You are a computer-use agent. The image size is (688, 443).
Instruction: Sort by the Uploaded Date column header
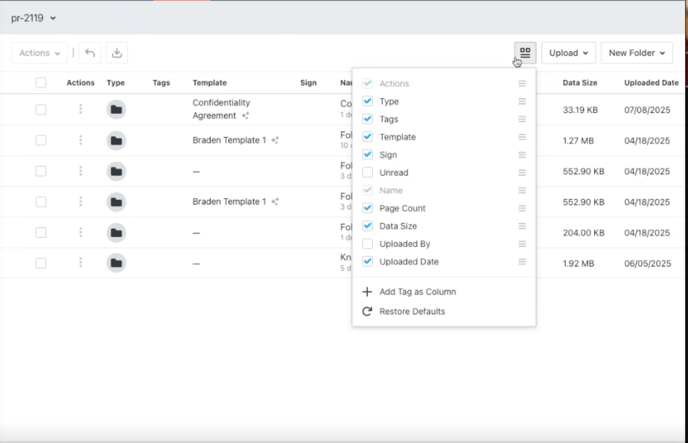pyautogui.click(x=651, y=83)
